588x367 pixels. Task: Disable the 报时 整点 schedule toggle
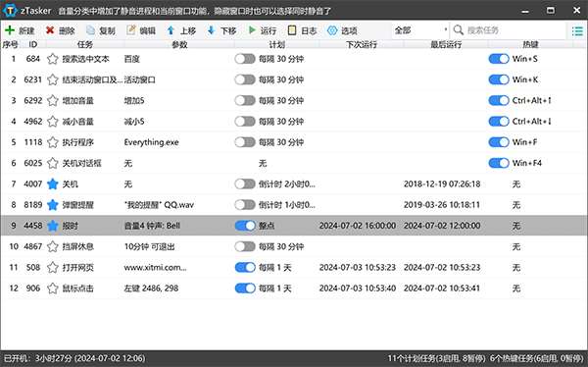point(245,226)
